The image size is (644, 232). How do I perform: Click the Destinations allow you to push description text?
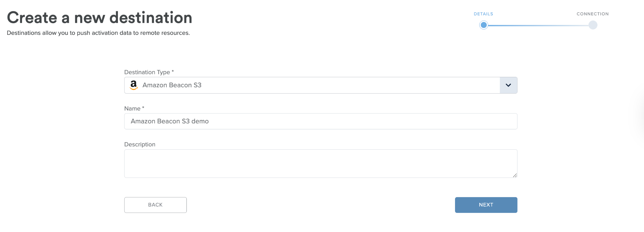click(98, 33)
